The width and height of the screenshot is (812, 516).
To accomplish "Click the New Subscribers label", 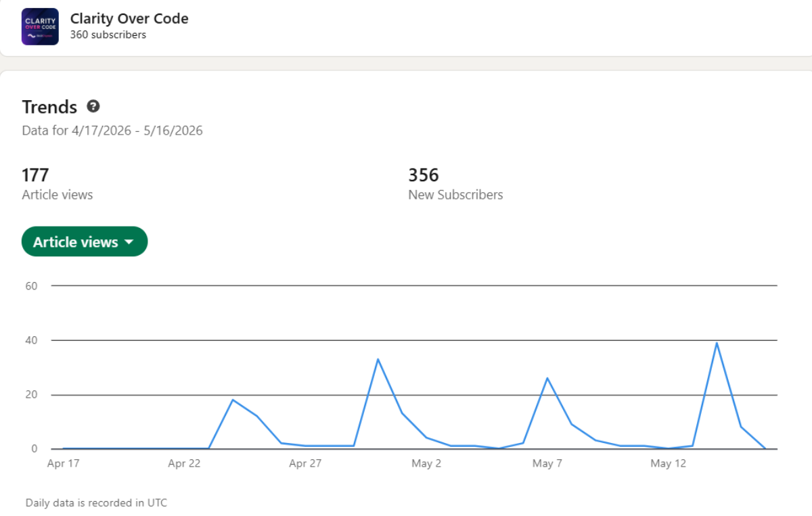I will (455, 195).
